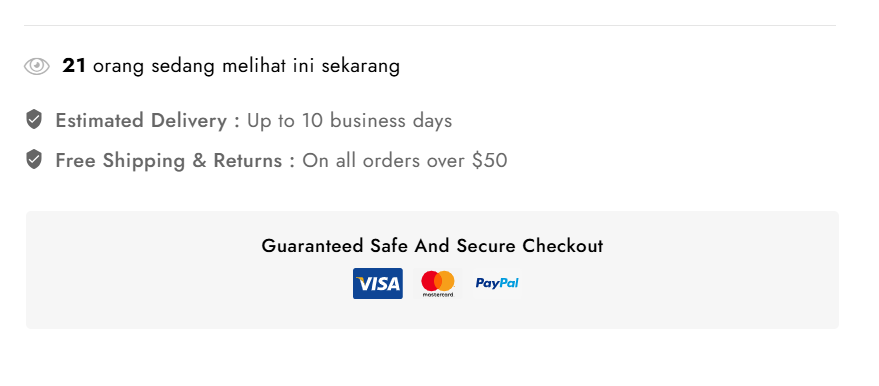Select the 'On all orders over $50' text
Screen dimensions: 879x386
coord(405,161)
